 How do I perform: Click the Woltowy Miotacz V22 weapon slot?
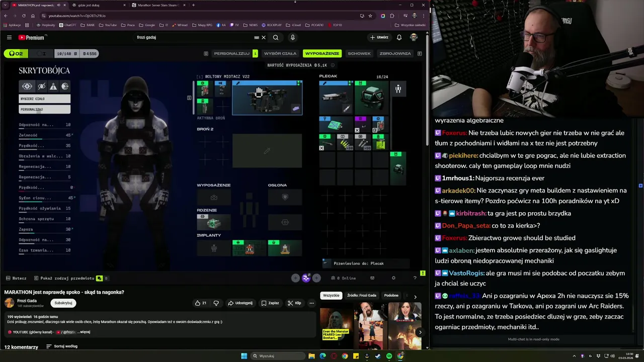pyautogui.click(x=267, y=98)
